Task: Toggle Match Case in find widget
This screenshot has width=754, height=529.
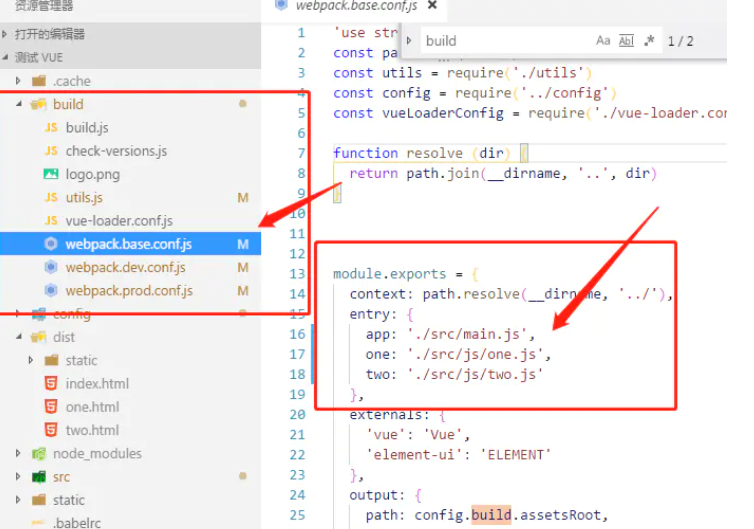Action: point(603,41)
